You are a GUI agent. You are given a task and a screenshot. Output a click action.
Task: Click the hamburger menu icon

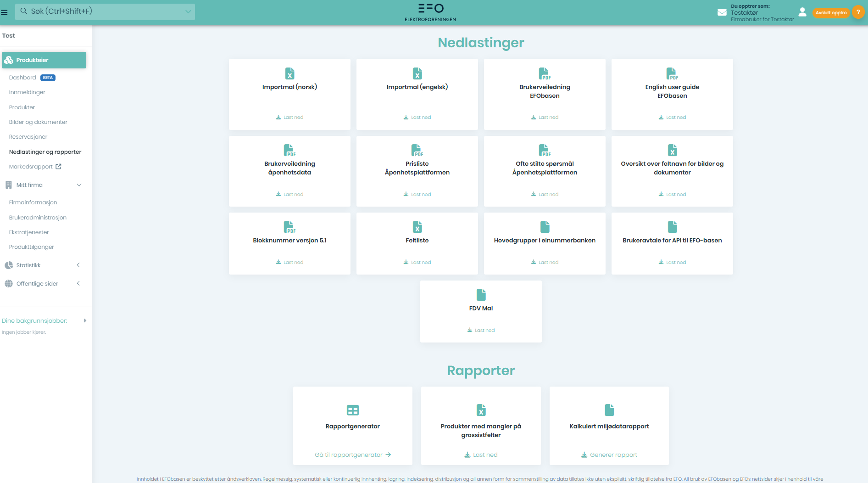click(x=5, y=12)
